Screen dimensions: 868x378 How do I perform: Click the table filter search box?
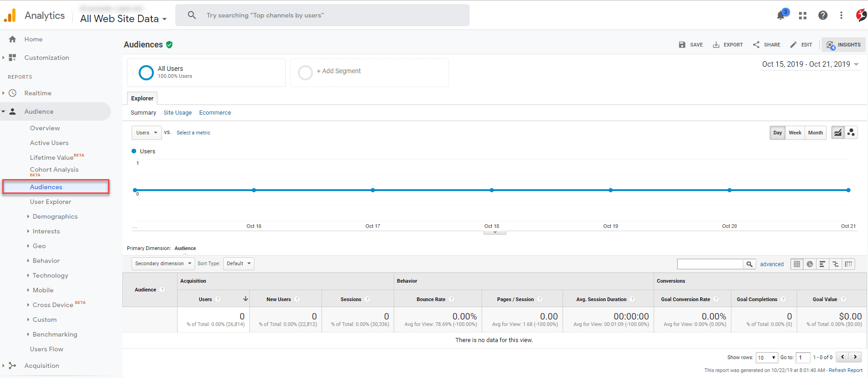coord(710,264)
